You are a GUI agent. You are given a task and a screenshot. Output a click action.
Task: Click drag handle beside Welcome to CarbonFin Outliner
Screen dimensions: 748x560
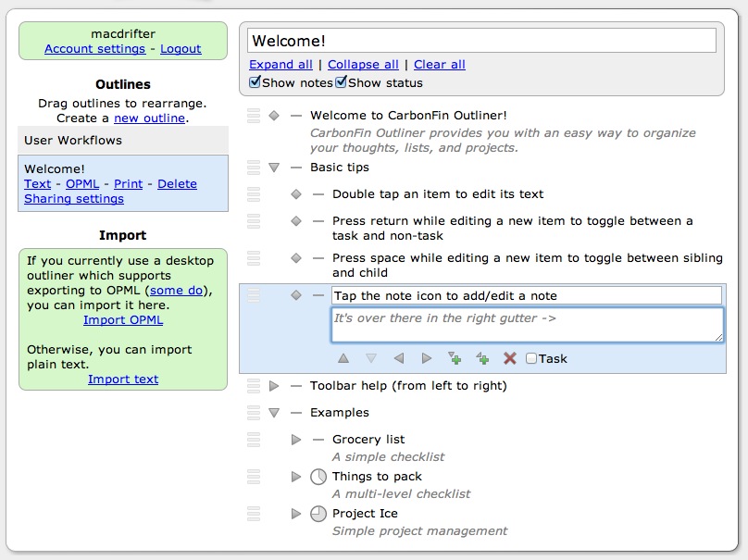click(254, 116)
